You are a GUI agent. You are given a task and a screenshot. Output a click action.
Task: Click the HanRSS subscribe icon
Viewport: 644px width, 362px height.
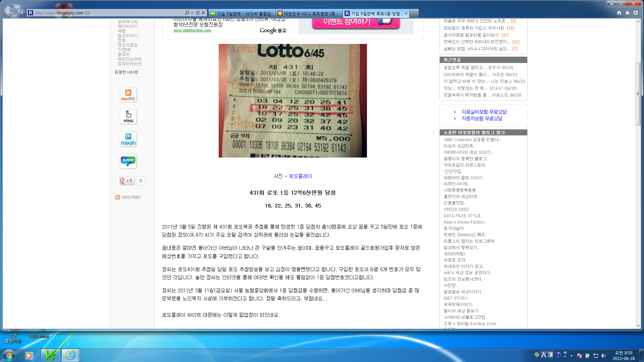coord(128,95)
